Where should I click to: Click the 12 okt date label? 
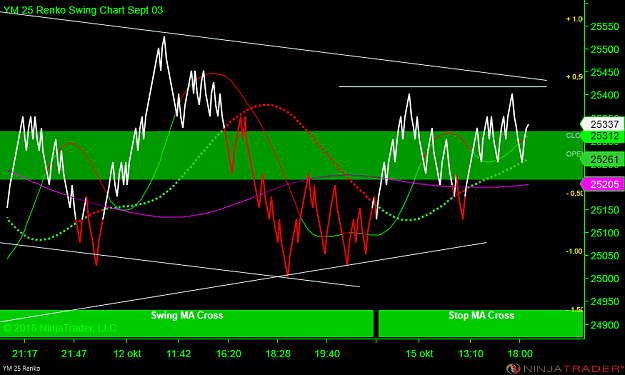pos(127,353)
